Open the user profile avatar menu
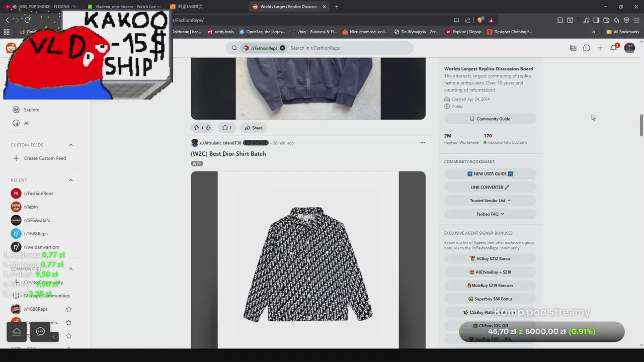644x362 pixels. pyautogui.click(x=629, y=48)
